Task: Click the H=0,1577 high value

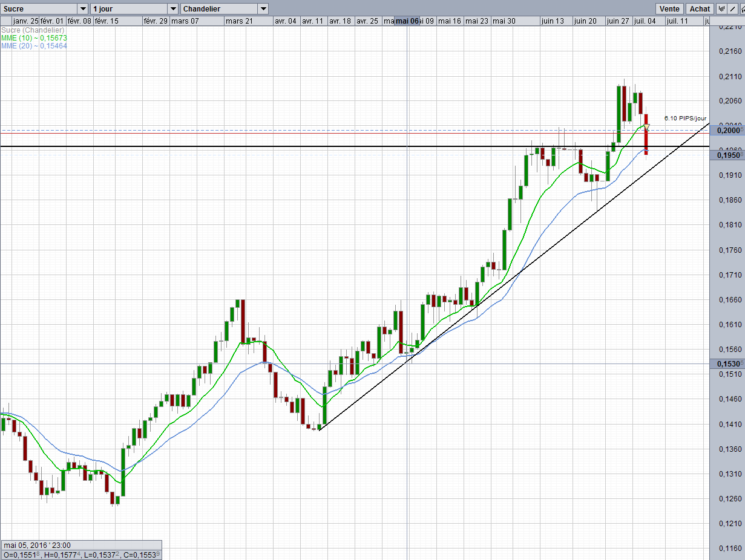Action: coord(62,555)
